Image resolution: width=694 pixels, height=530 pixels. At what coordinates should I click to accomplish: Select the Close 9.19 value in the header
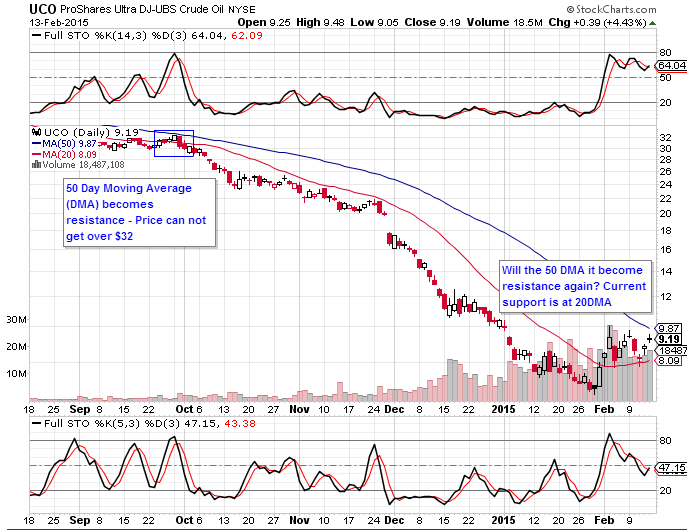(x=432, y=22)
